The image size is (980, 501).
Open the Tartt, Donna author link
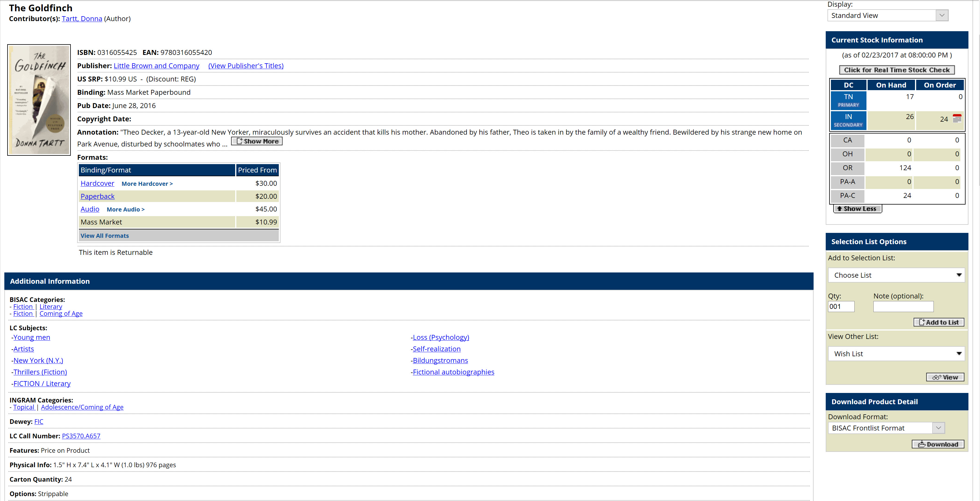82,19
